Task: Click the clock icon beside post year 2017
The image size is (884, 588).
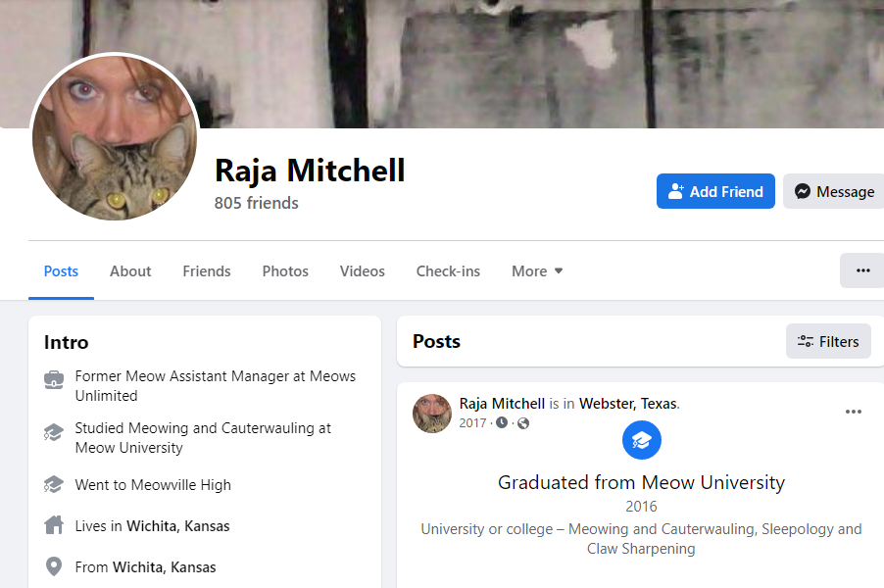Action: point(502,423)
